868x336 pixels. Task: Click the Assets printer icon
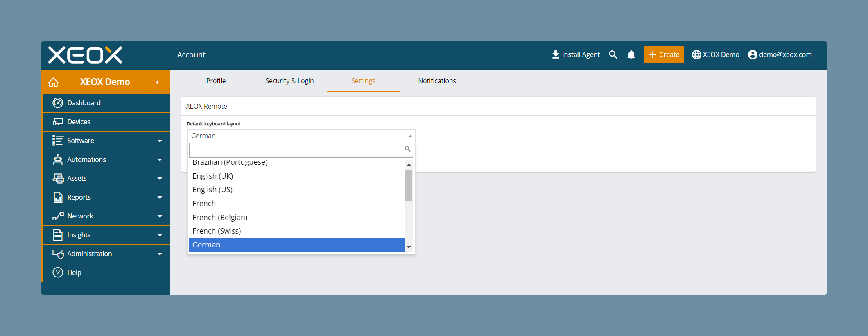pyautogui.click(x=58, y=178)
